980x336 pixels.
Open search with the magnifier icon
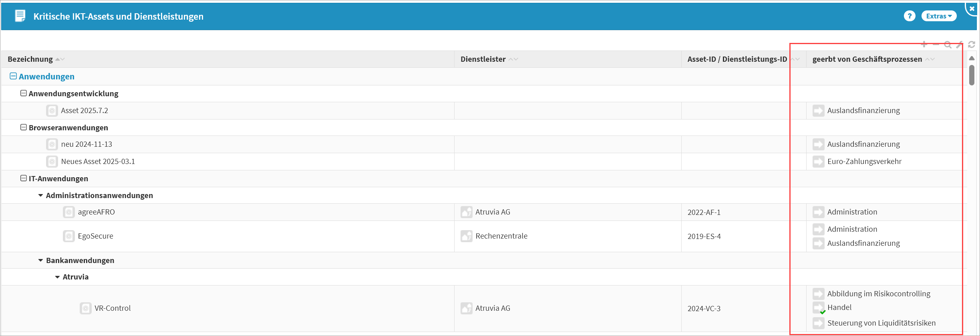[x=948, y=45]
